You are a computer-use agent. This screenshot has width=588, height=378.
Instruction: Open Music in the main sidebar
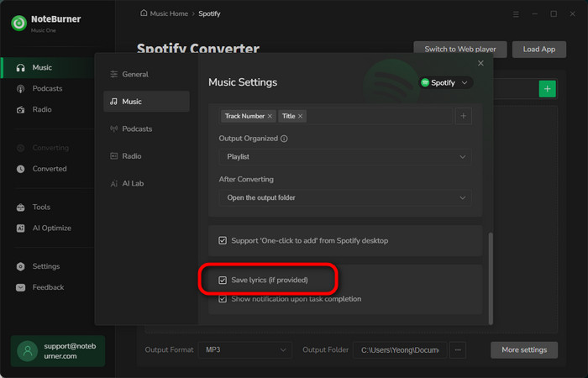pos(47,67)
